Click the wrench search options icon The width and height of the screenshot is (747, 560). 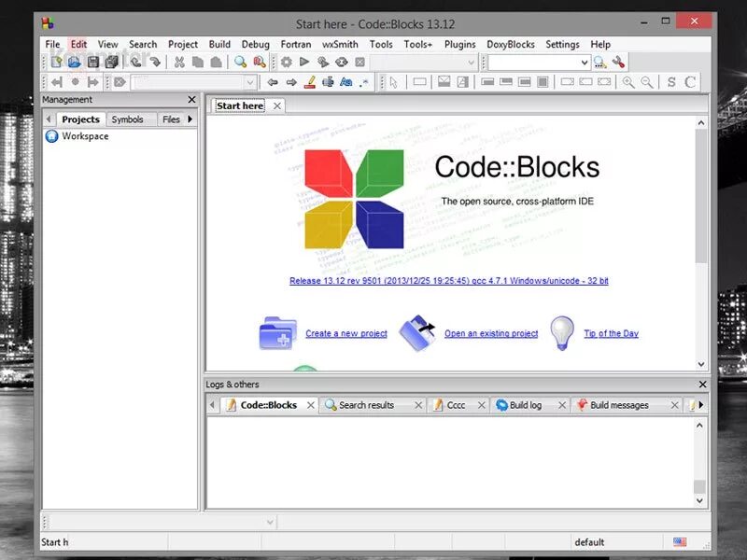[618, 62]
